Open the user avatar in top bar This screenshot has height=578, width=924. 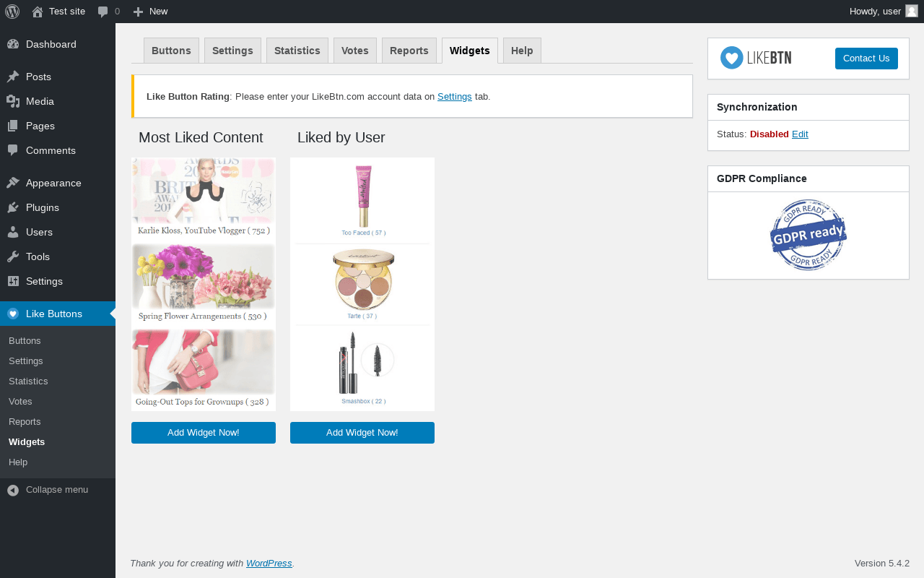point(912,11)
